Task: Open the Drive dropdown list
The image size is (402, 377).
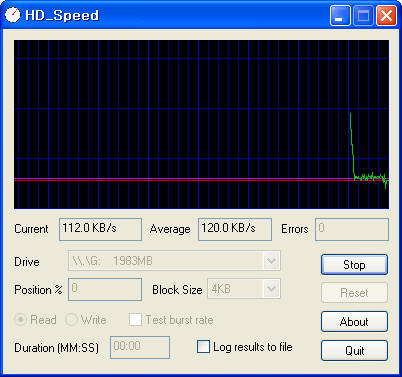Action: coord(271,260)
